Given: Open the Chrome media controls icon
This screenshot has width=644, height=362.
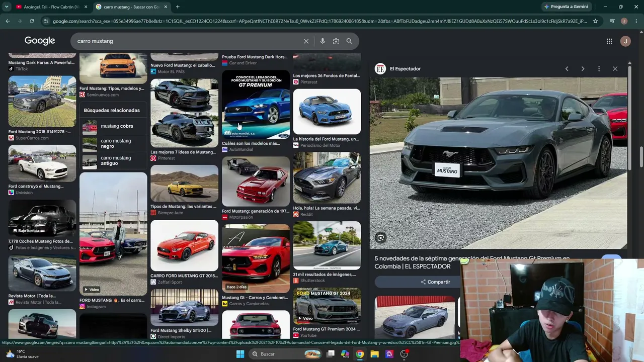Looking at the screenshot, I should click(x=612, y=21).
